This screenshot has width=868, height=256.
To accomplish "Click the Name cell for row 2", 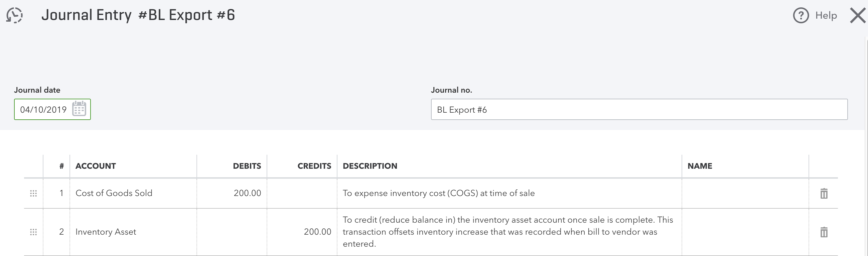I will tap(745, 232).
